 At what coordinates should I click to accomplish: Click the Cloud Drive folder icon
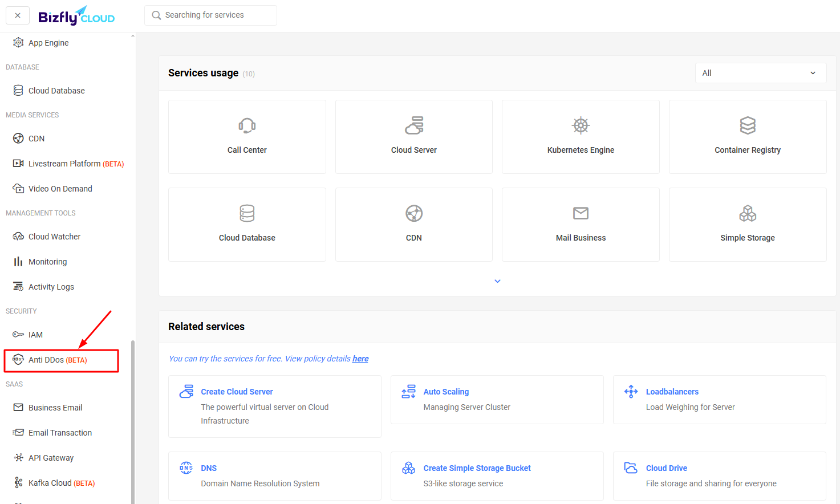coord(631,468)
